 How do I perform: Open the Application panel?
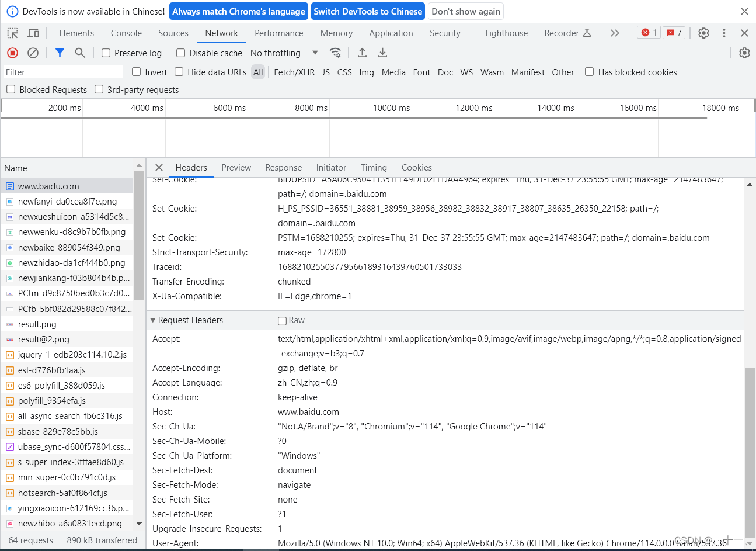pyautogui.click(x=391, y=33)
